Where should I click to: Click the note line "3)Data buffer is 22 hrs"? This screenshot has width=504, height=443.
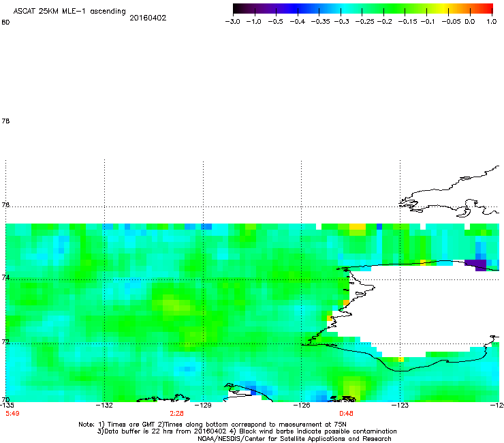click(247, 431)
